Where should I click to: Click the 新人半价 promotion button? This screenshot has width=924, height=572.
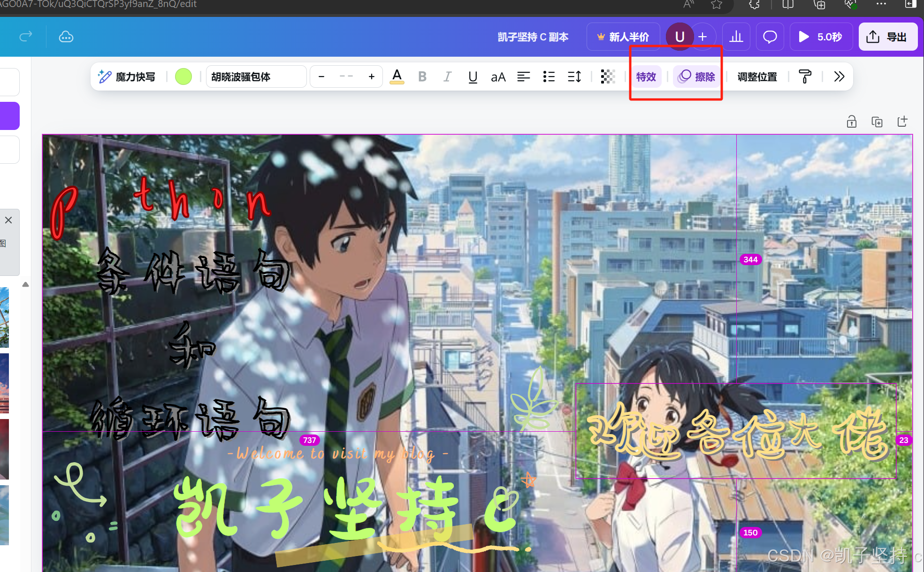pyautogui.click(x=623, y=37)
